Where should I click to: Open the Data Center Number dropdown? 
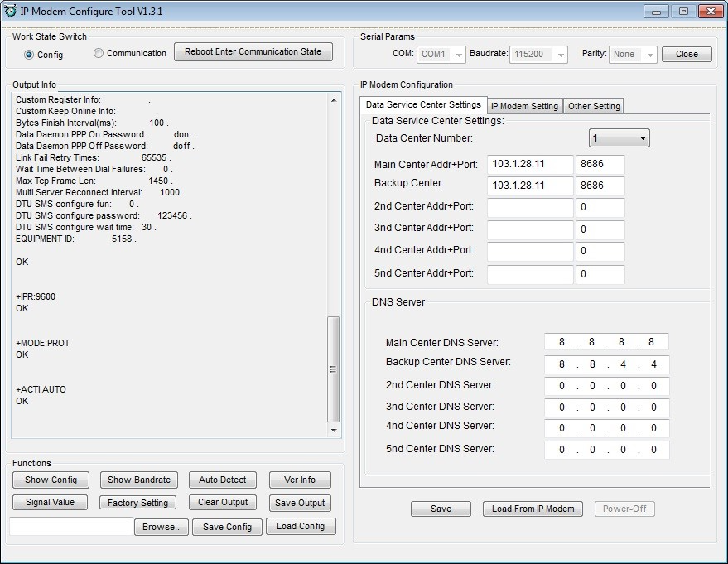[619, 138]
